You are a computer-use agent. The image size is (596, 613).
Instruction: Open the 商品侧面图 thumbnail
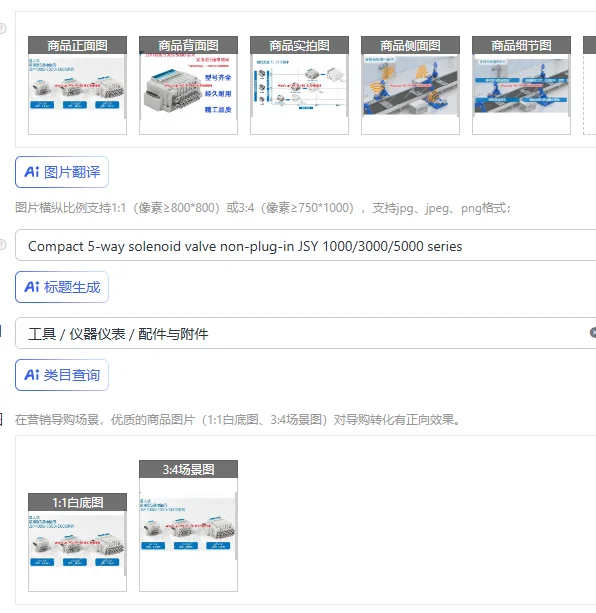(410, 85)
